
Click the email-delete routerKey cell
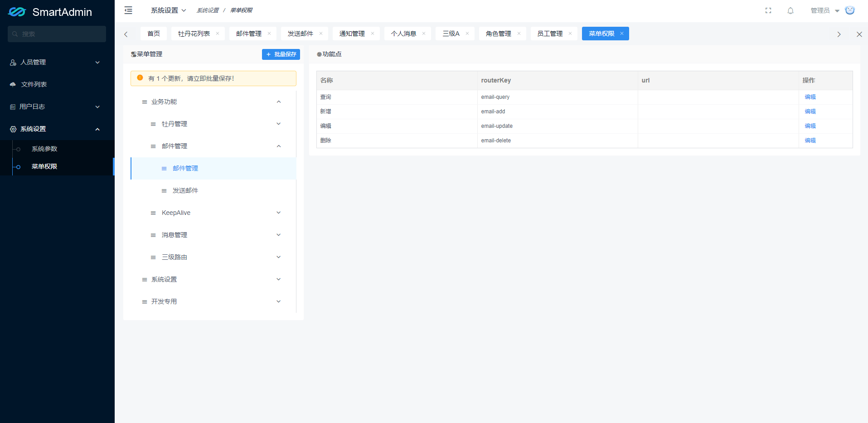[x=558, y=141]
